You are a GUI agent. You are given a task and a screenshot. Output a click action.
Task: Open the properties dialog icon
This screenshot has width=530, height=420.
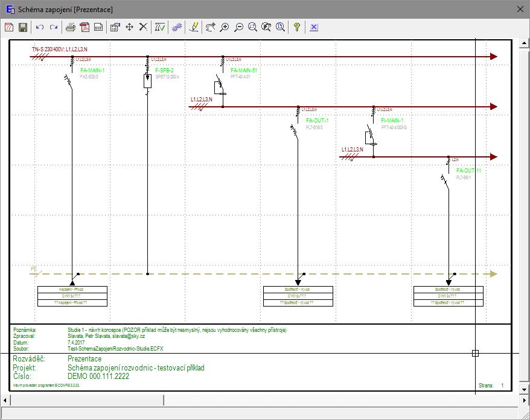115,27
